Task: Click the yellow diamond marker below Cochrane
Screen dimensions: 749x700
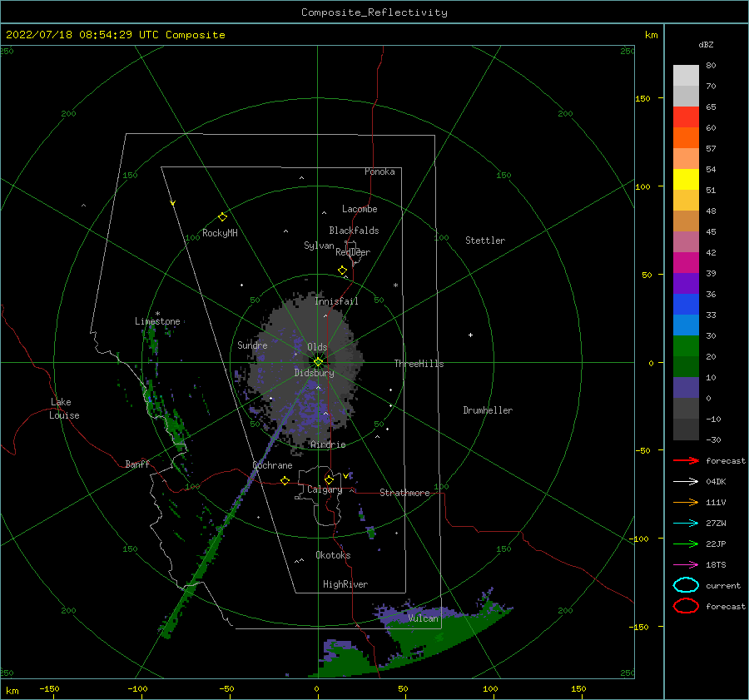Action: pos(285,481)
